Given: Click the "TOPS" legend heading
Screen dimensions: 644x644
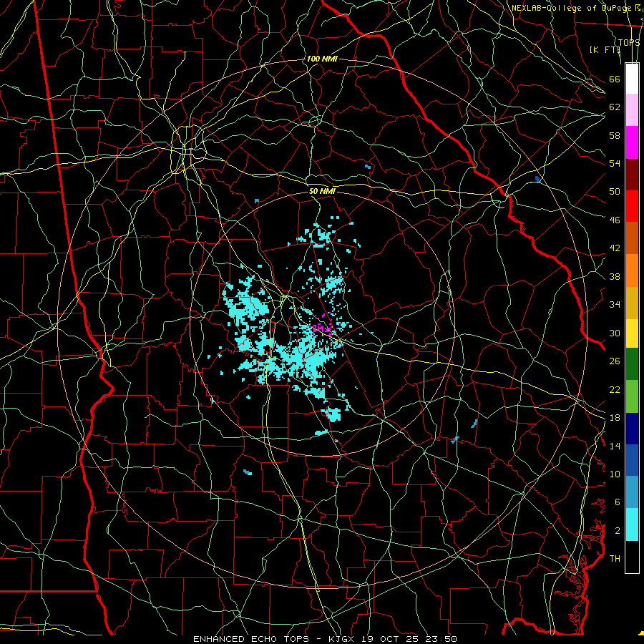Looking at the screenshot, I should 628,42.
